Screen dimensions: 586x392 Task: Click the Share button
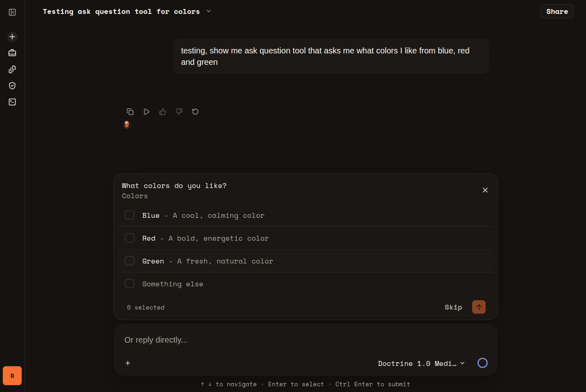click(557, 11)
